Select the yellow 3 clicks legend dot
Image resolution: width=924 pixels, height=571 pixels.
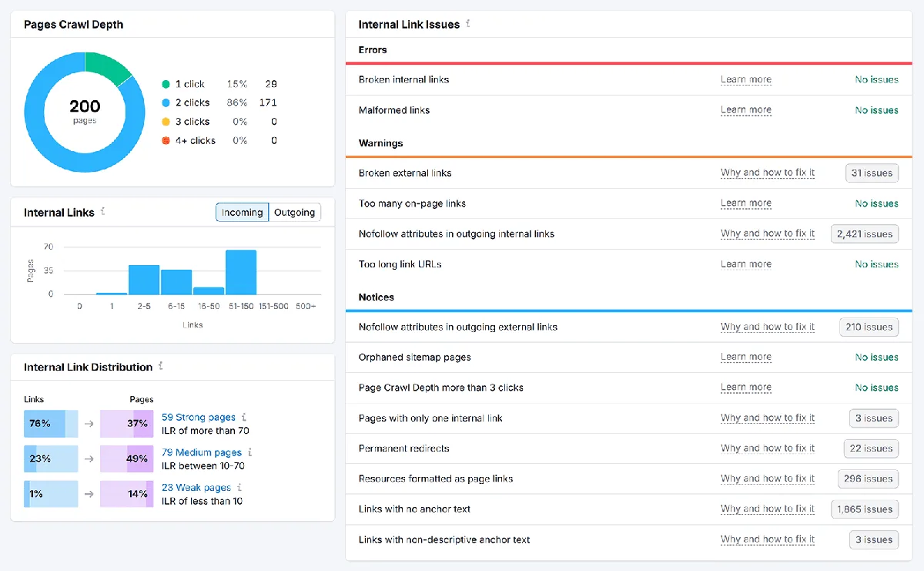coord(166,122)
